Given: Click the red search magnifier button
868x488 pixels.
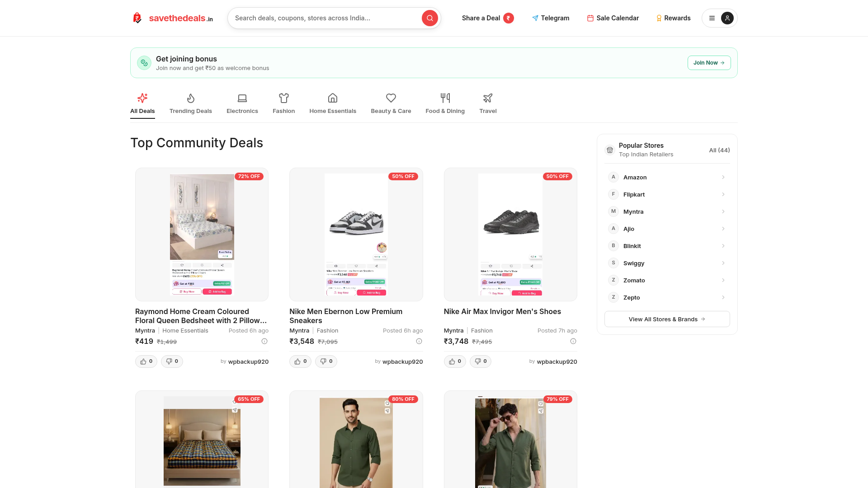Looking at the screenshot, I should click(430, 18).
